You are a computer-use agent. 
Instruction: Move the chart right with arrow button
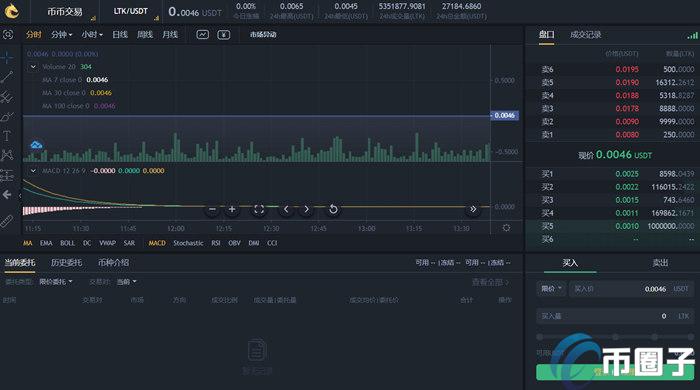point(306,209)
